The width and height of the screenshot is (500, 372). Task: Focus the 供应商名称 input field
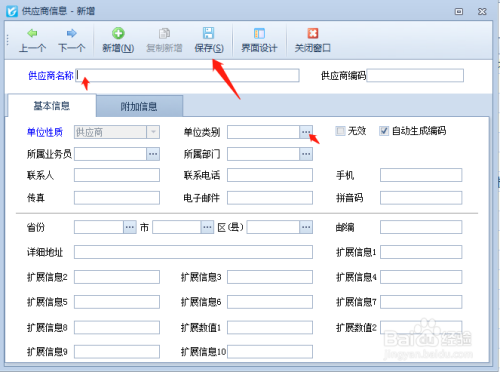coord(187,75)
